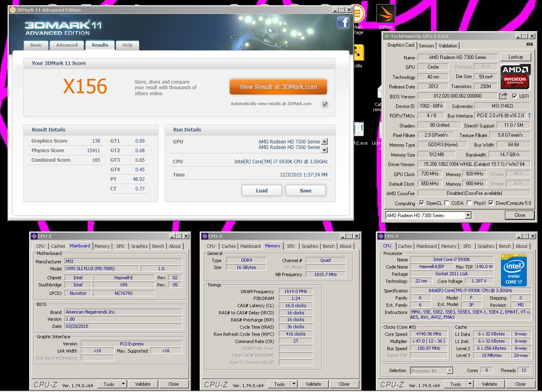Image resolution: width=542 pixels, height=392 pixels.
Task: Open the GPU selection dropdown in GPU-Z
Action: [468, 216]
